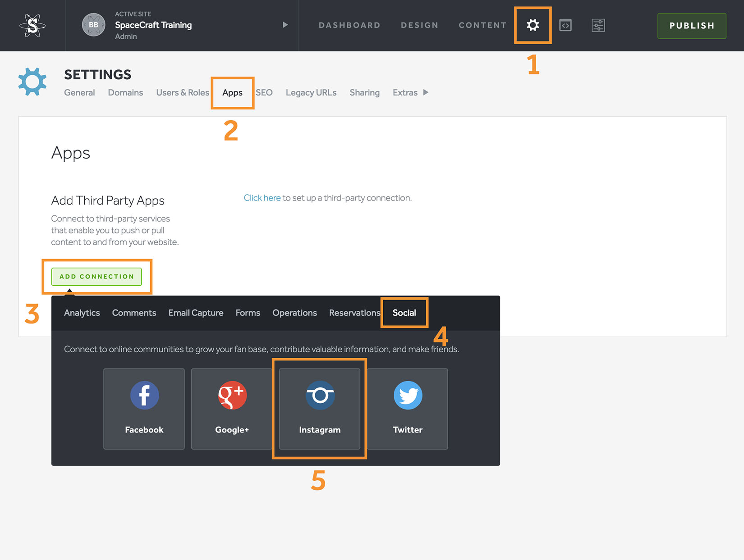Click the SpaceCraft Training site name
Image resolution: width=744 pixels, height=560 pixels.
pos(153,25)
